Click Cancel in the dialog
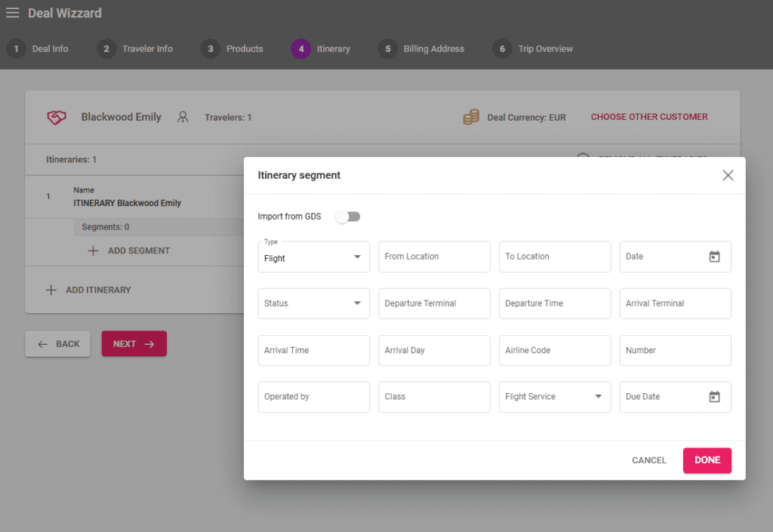Viewport: 773px width, 532px height. click(648, 460)
